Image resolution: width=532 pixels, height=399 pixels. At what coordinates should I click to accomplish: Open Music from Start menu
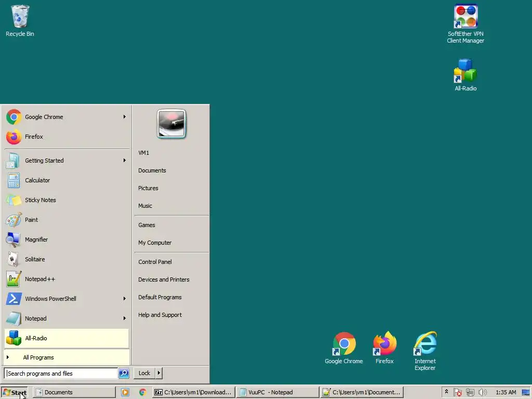(145, 206)
